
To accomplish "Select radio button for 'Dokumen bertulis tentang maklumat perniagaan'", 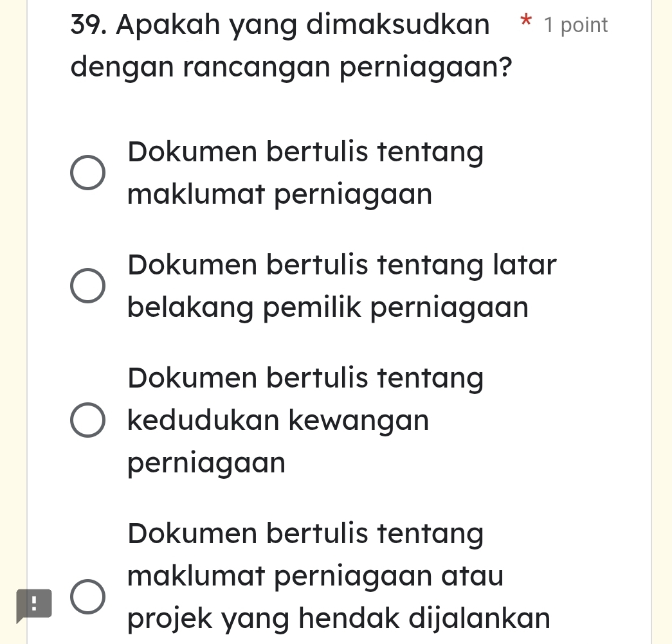I will pos(87,174).
